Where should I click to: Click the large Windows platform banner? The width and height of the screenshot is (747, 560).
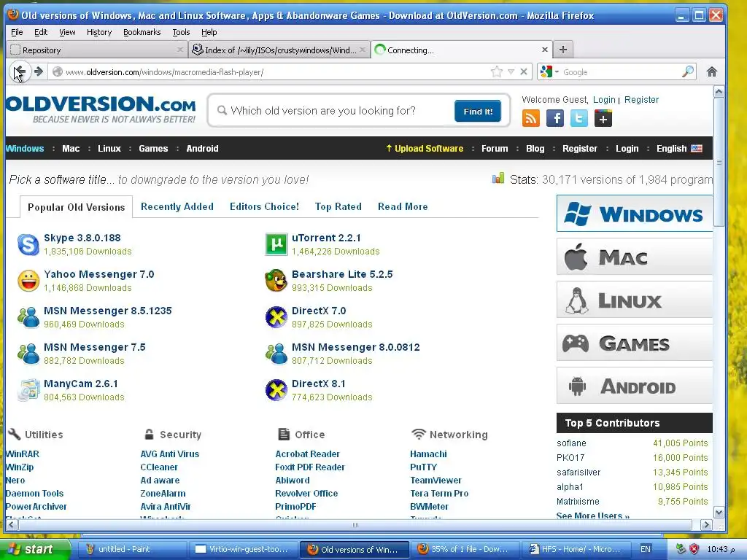(x=635, y=214)
